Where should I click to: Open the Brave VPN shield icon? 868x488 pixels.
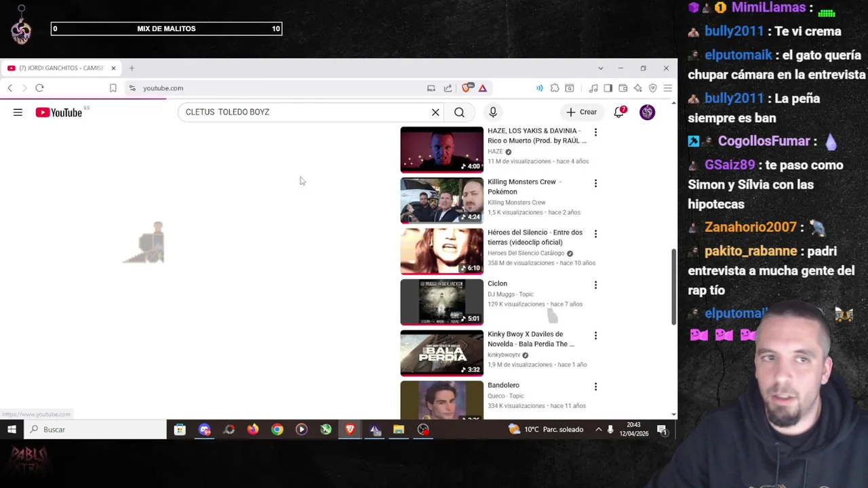pyautogui.click(x=652, y=88)
